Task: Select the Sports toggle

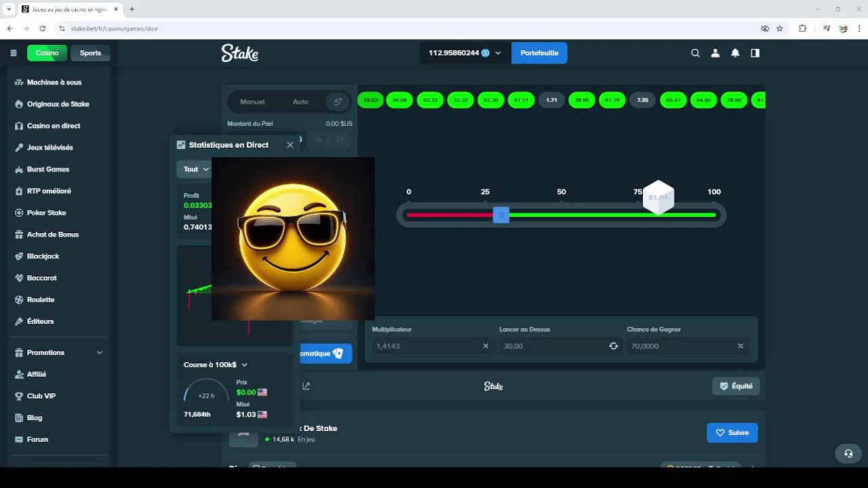Action: click(90, 53)
